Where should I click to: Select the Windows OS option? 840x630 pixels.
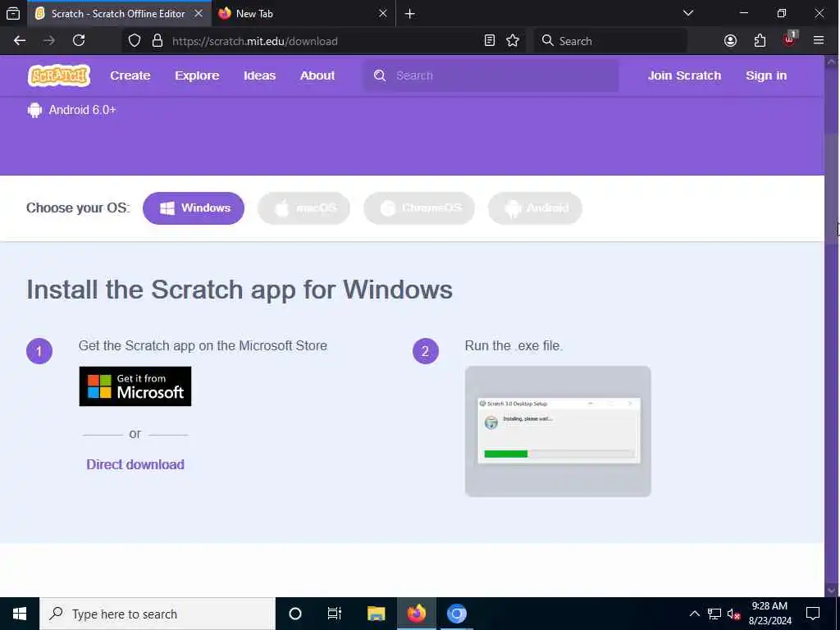click(x=194, y=208)
